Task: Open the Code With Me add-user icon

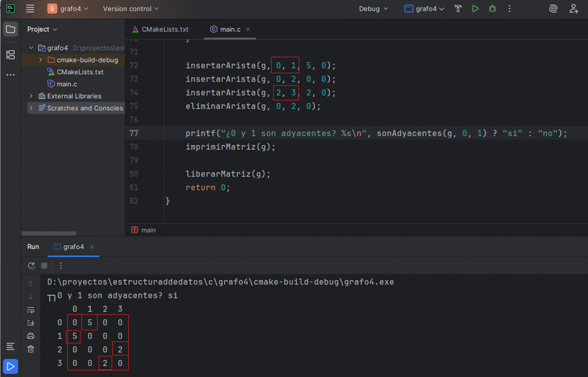Action: pos(574,9)
